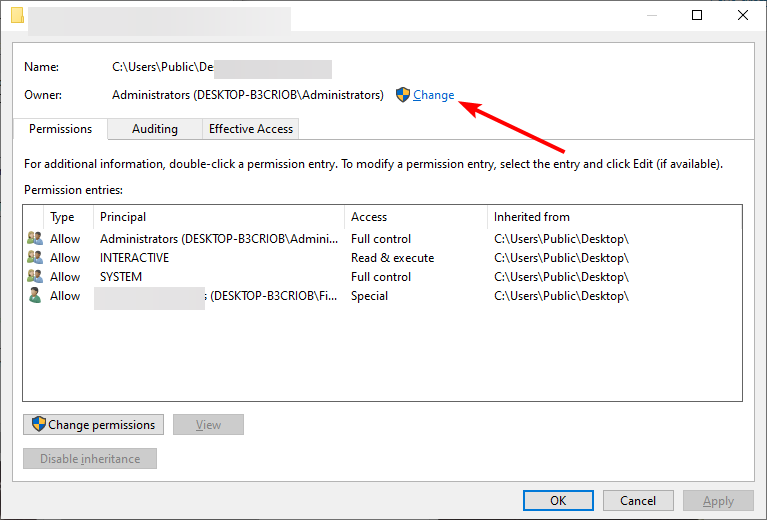Sort entries by the Type column header
The image size is (767, 520).
point(62,217)
